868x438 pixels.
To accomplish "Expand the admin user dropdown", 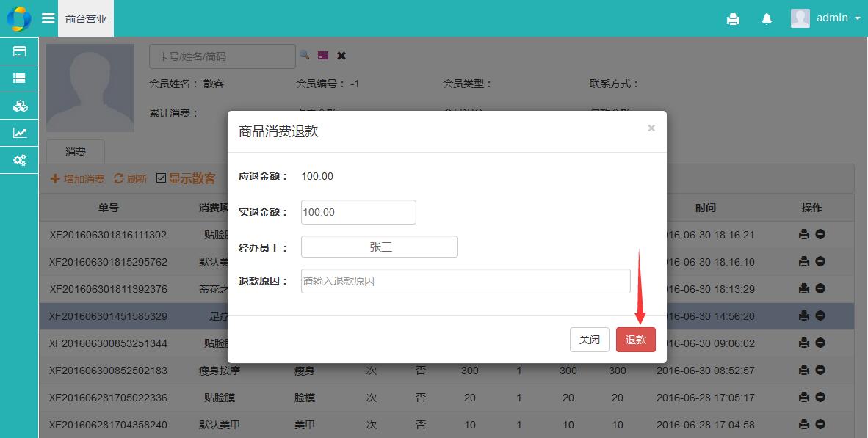I will 825,18.
